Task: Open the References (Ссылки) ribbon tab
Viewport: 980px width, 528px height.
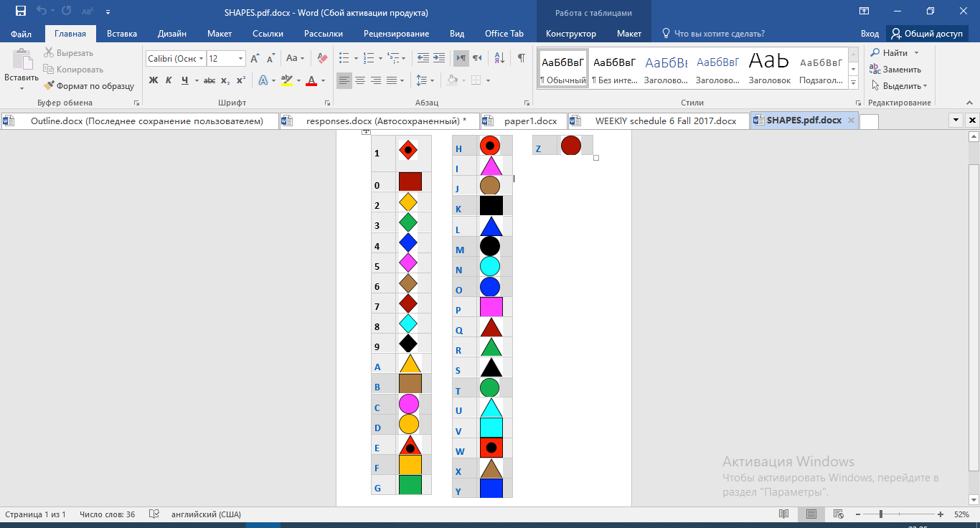Action: click(268, 34)
